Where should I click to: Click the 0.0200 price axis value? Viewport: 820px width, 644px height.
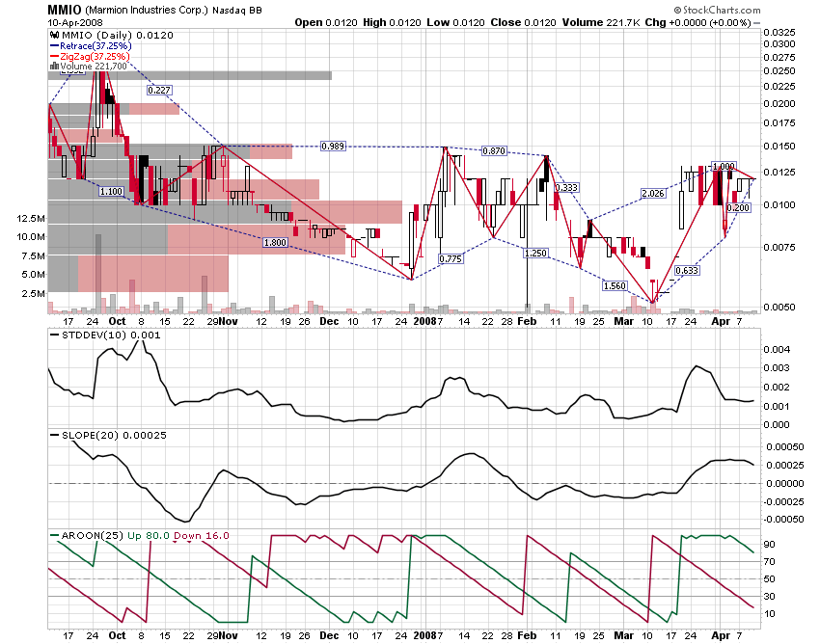tap(779, 103)
